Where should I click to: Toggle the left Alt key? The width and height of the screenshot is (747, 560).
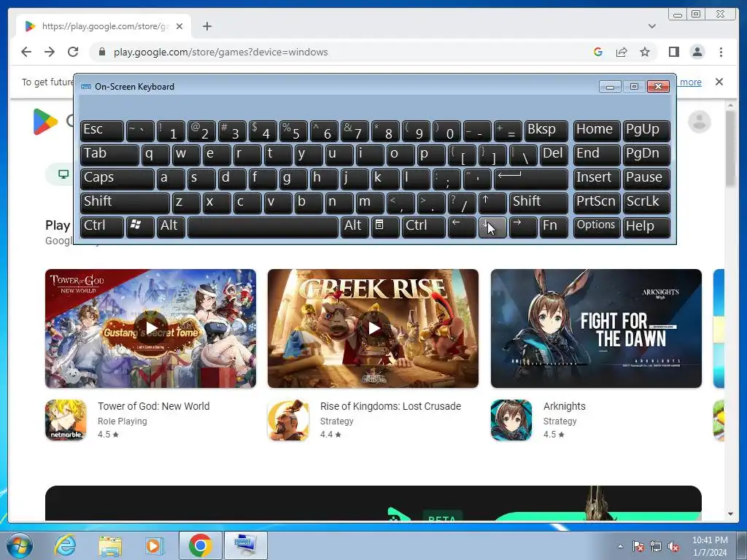(x=171, y=227)
